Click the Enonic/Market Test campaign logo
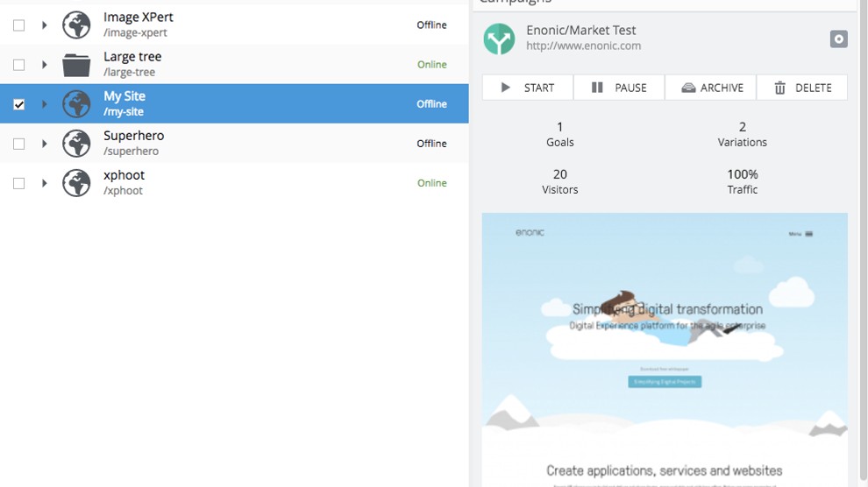The height and width of the screenshot is (487, 868). (499, 39)
